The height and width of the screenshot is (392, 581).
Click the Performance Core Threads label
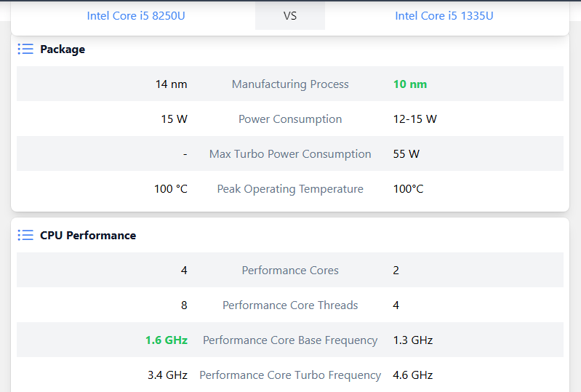click(x=290, y=305)
